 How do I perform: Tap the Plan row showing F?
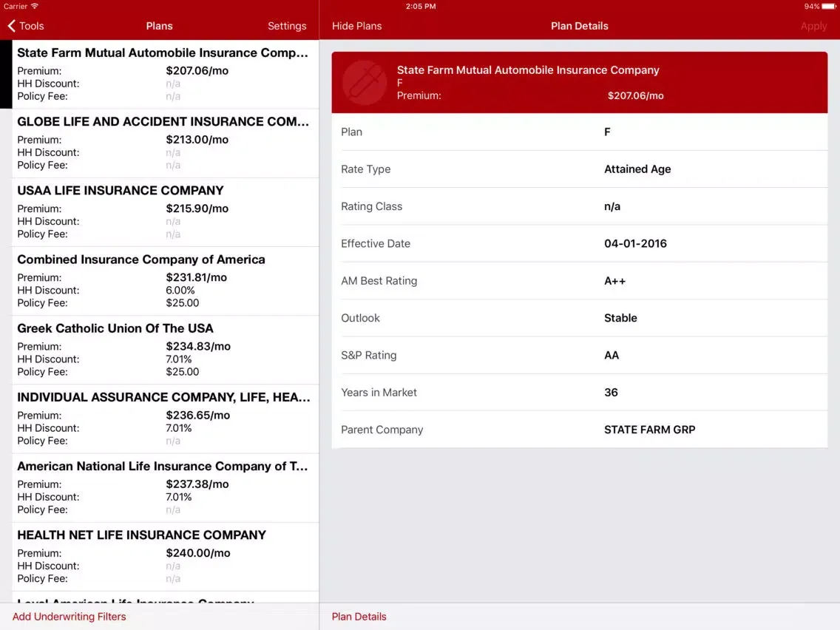click(x=580, y=132)
